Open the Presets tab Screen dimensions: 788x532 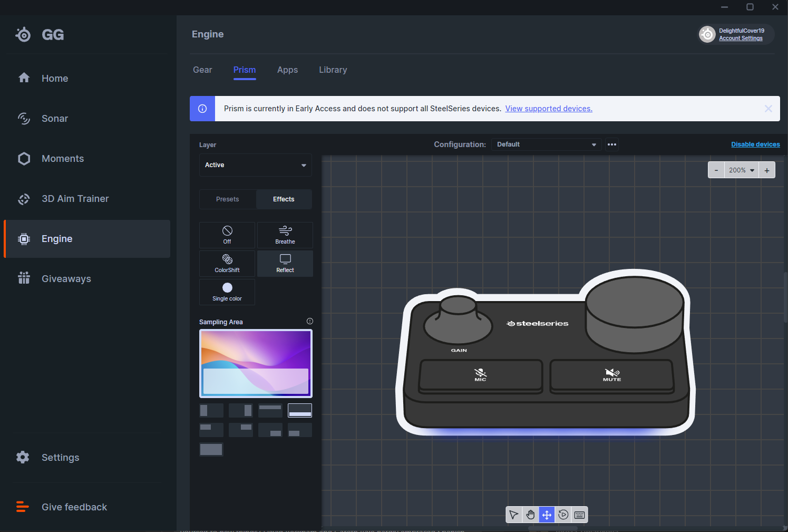(x=228, y=199)
